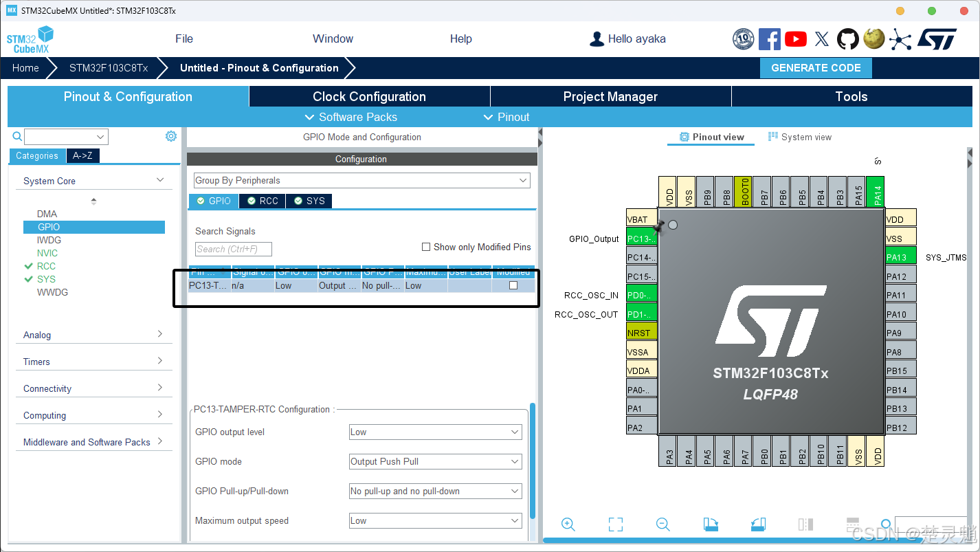Click the GENERATE CODE button
This screenshot has width=980, height=552.
click(x=816, y=68)
